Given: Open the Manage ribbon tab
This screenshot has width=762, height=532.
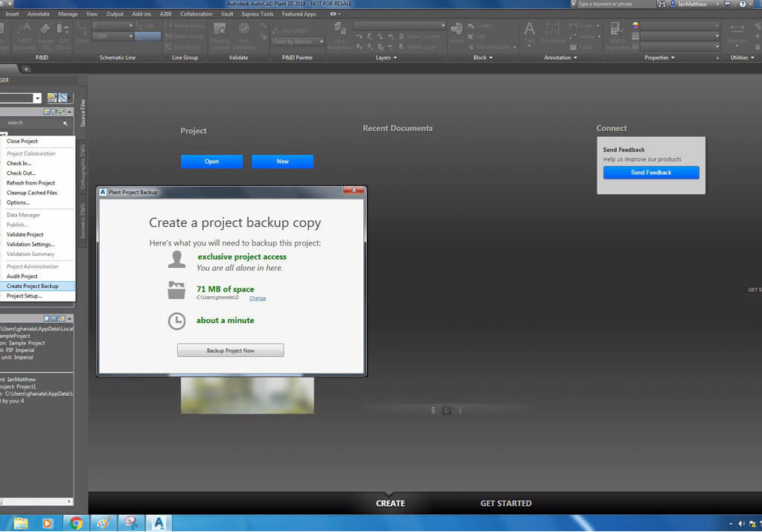Looking at the screenshot, I should (x=68, y=14).
